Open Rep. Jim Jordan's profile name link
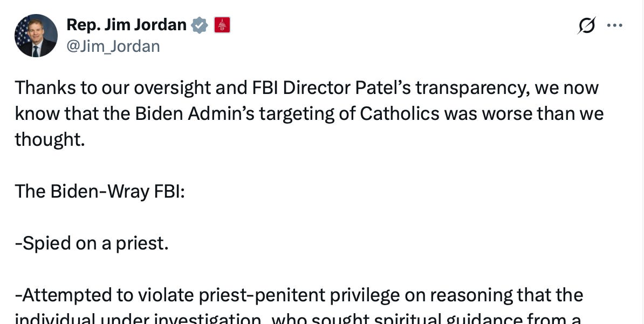This screenshot has width=644, height=324. [x=126, y=24]
